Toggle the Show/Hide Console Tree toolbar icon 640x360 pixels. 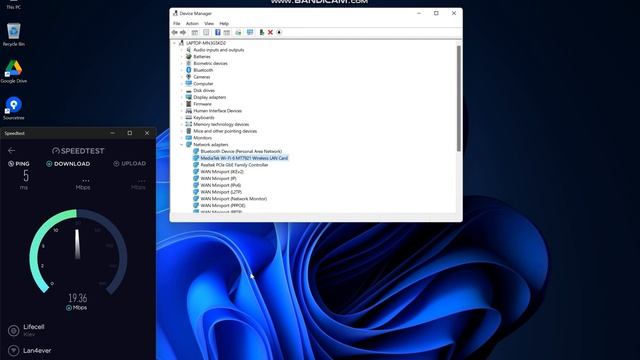pos(195,32)
